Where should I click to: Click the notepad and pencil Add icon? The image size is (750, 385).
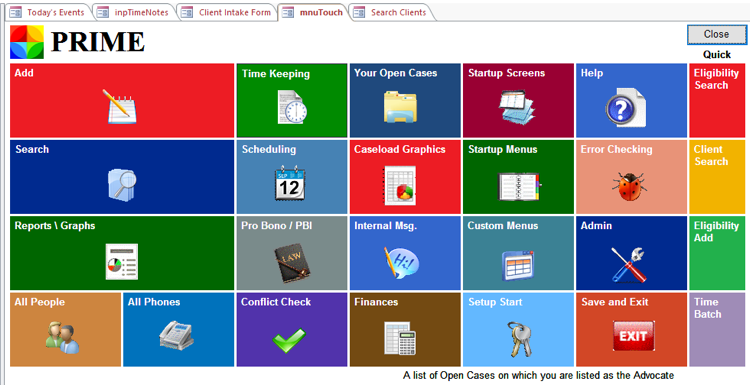coord(120,107)
